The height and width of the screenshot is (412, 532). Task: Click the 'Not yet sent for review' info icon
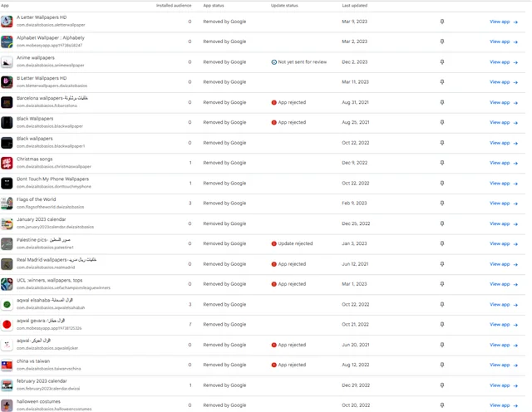click(274, 62)
